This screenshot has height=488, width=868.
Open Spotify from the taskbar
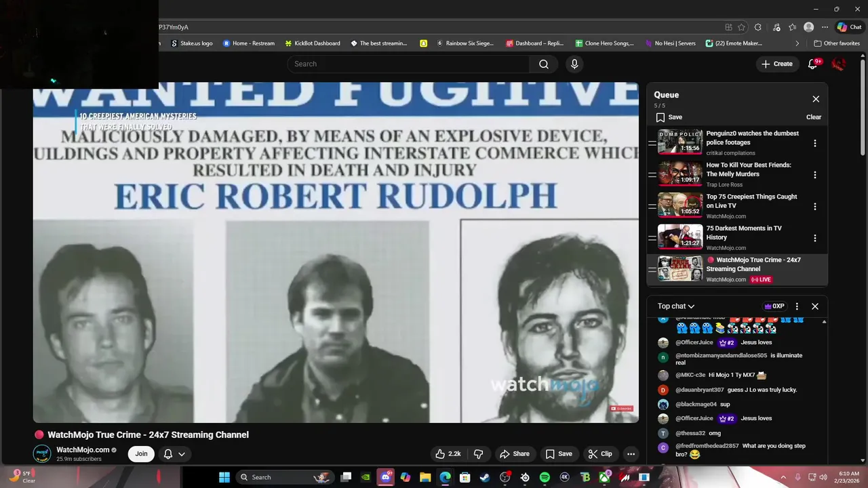[x=545, y=477]
